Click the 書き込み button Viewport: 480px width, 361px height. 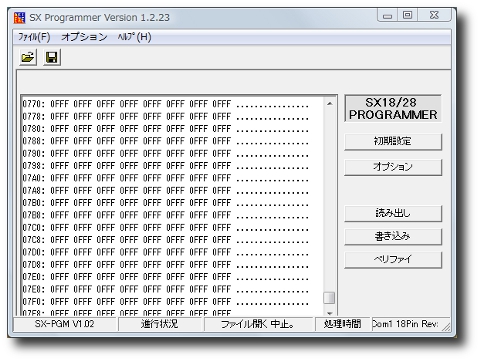393,236
